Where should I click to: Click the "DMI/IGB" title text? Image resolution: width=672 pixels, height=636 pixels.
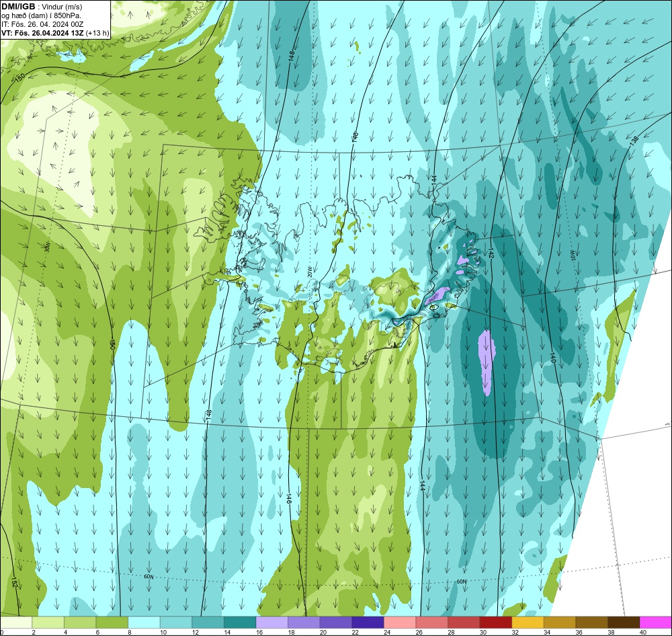[18, 7]
